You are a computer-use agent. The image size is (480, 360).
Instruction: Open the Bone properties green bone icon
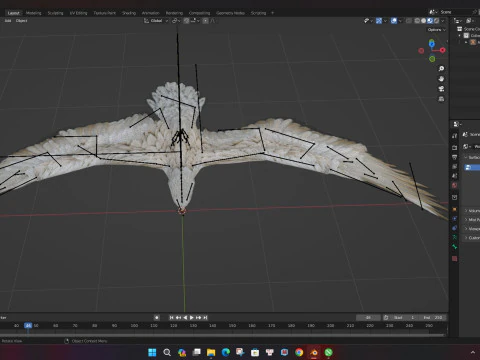pos(454,247)
